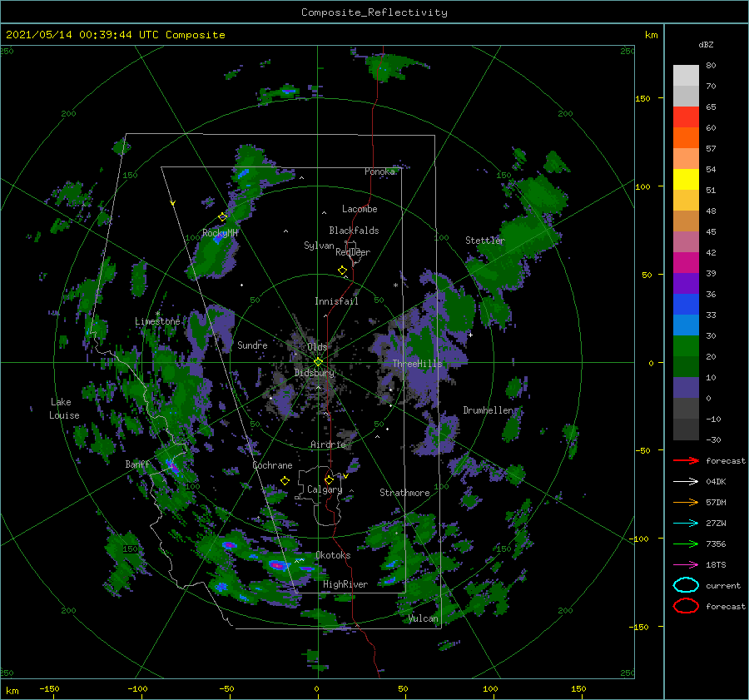Click the Strathmore label
This screenshot has height=700, width=749.
coord(404,493)
